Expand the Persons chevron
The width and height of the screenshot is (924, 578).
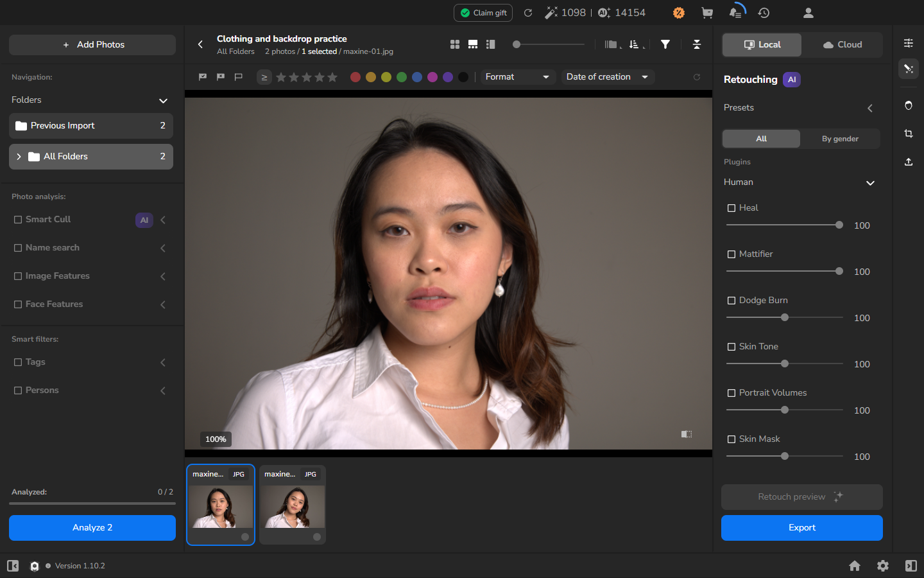point(163,391)
